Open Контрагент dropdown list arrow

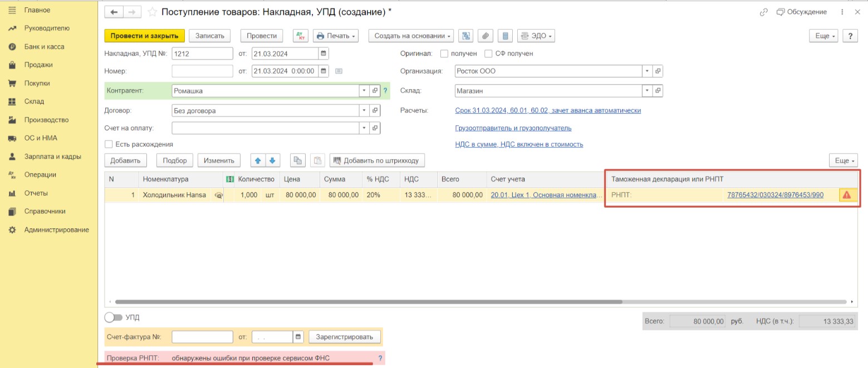[364, 91]
